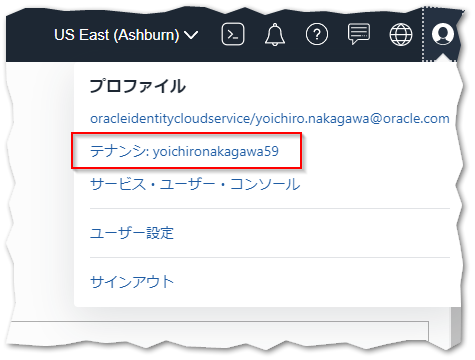Click blank dark header area left of region
This screenshot has height=360, width=475.
(28, 35)
